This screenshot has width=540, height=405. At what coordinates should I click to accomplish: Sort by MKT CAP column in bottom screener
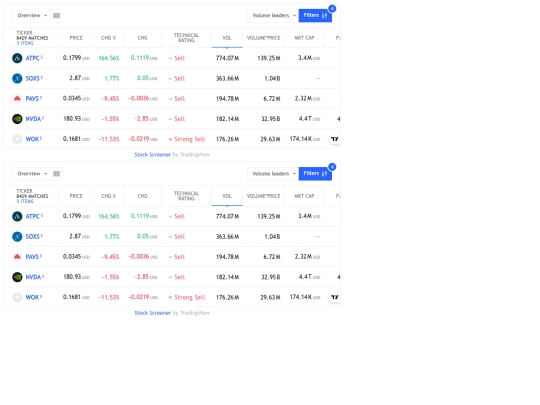point(304,196)
